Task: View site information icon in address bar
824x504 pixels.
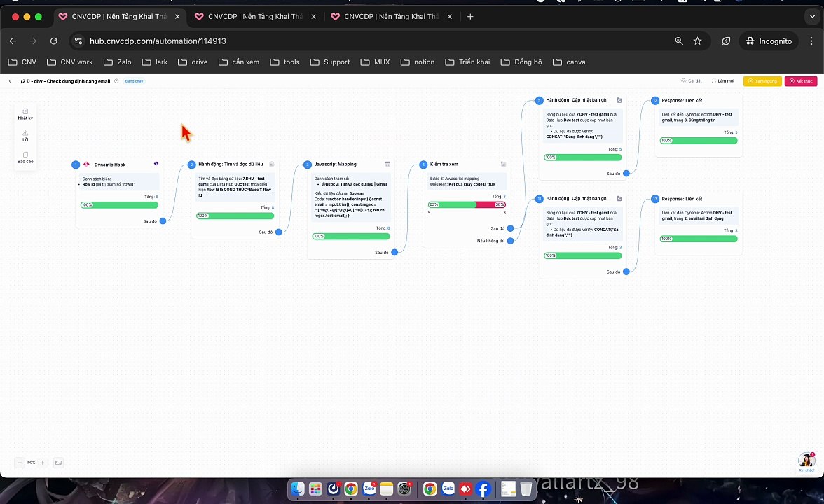Action: [x=78, y=41]
